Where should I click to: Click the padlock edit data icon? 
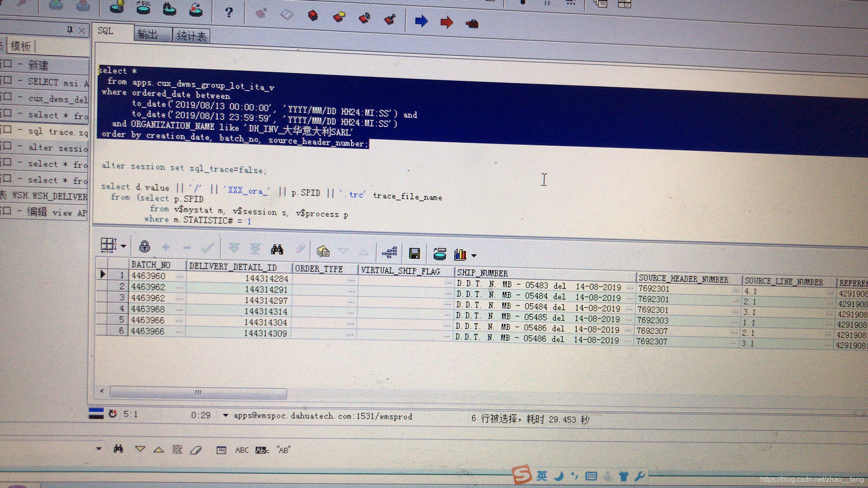pyautogui.click(x=144, y=247)
